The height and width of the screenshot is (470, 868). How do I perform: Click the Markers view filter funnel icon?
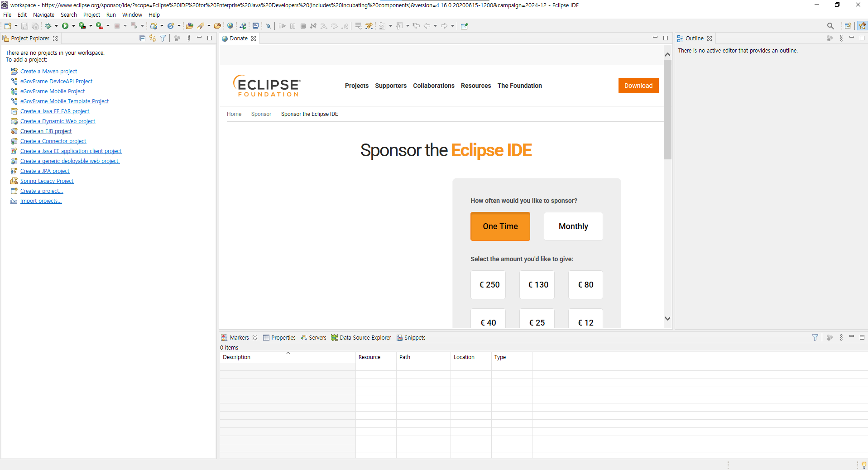pos(815,338)
